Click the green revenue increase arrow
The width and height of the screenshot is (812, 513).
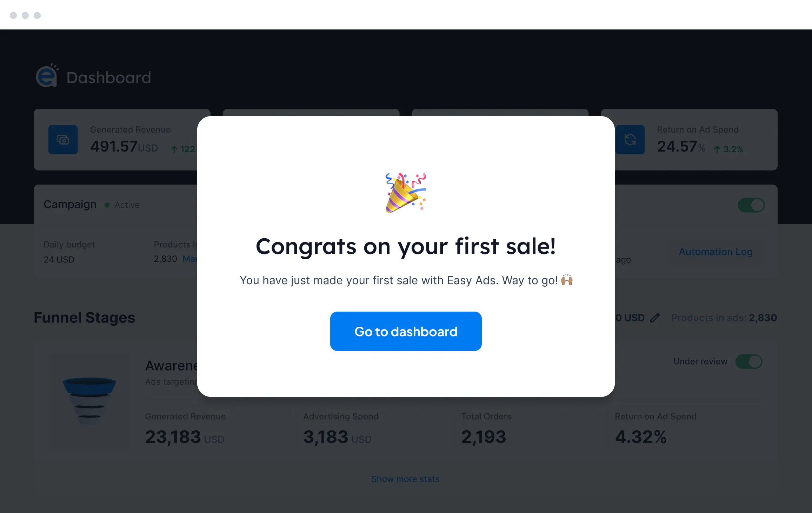point(174,149)
